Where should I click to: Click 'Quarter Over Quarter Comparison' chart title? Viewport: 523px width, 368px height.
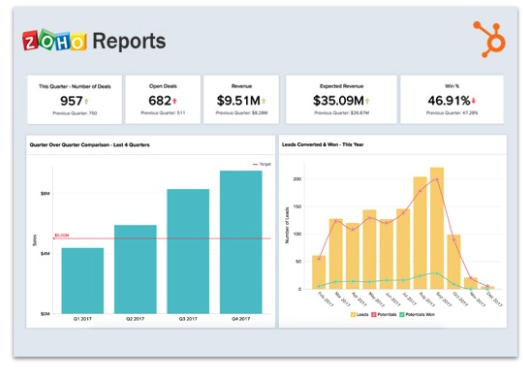tap(89, 145)
